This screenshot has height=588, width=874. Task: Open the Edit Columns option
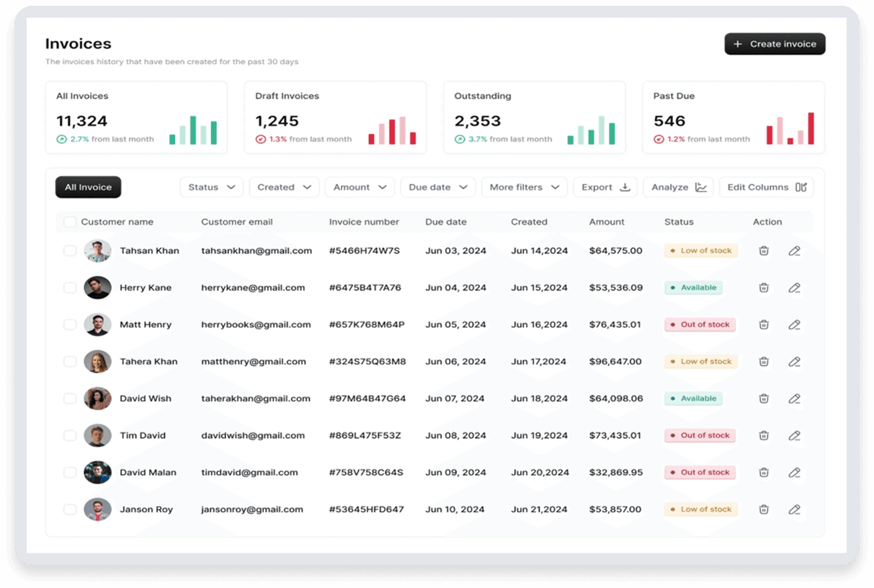click(766, 187)
